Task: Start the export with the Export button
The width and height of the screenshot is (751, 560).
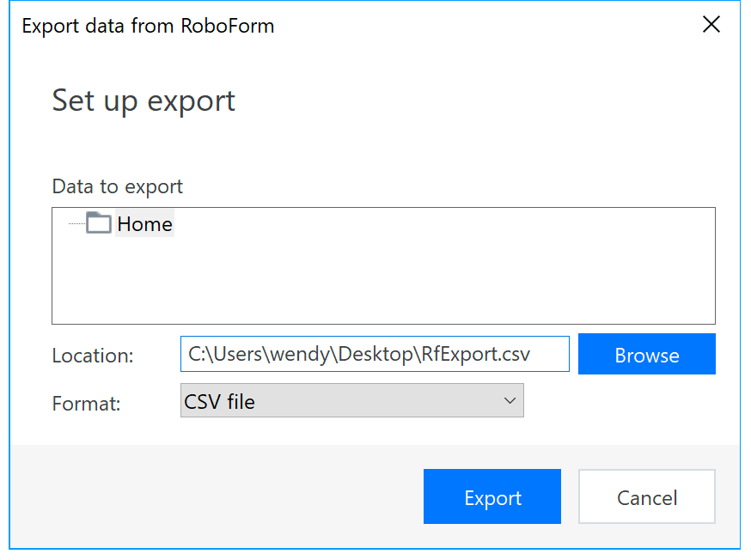Action: click(x=492, y=497)
